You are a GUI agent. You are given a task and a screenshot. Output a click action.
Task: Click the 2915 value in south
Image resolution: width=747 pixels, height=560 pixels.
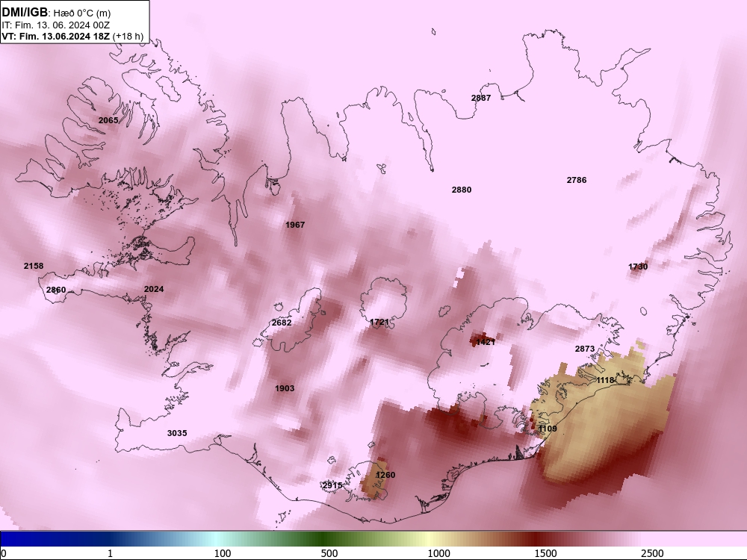pyautogui.click(x=332, y=486)
